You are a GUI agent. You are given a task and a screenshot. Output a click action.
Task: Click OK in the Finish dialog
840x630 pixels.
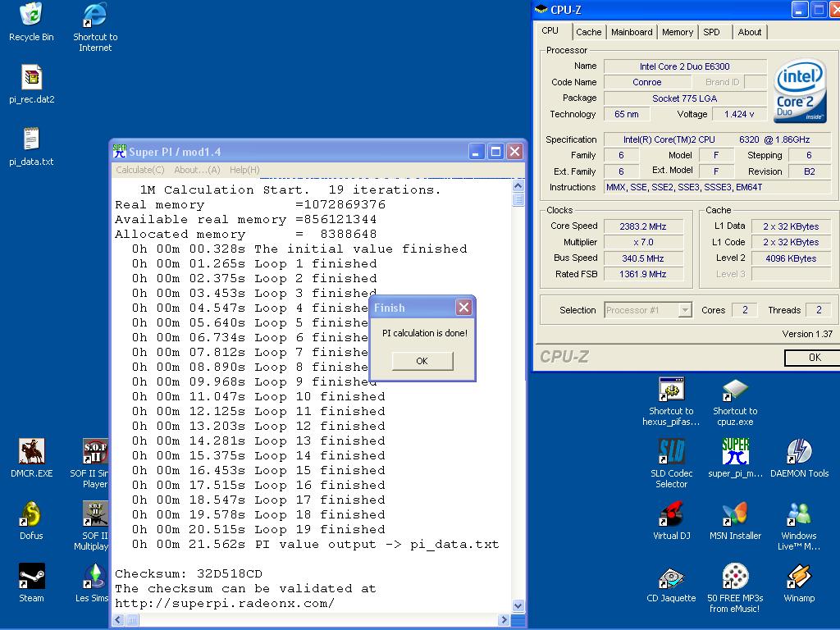pyautogui.click(x=422, y=361)
